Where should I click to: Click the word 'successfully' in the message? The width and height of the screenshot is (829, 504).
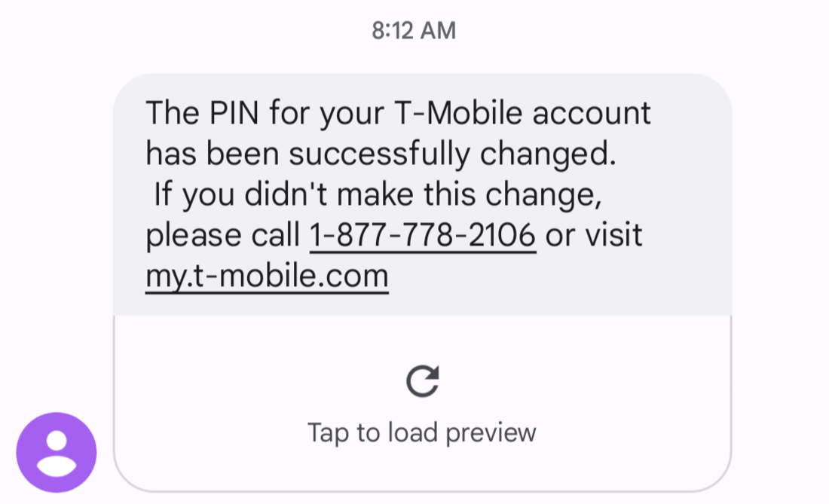379,154
